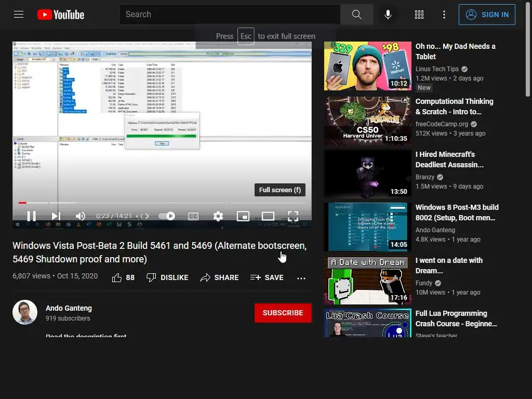
Task: Expand the chapter chevron next to time
Action: [147, 216]
